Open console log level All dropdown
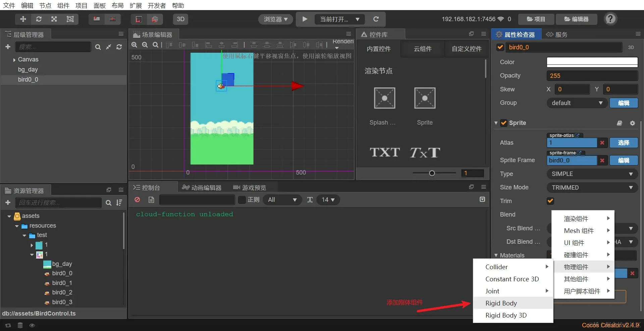The width and height of the screenshot is (644, 331). pyautogui.click(x=282, y=200)
